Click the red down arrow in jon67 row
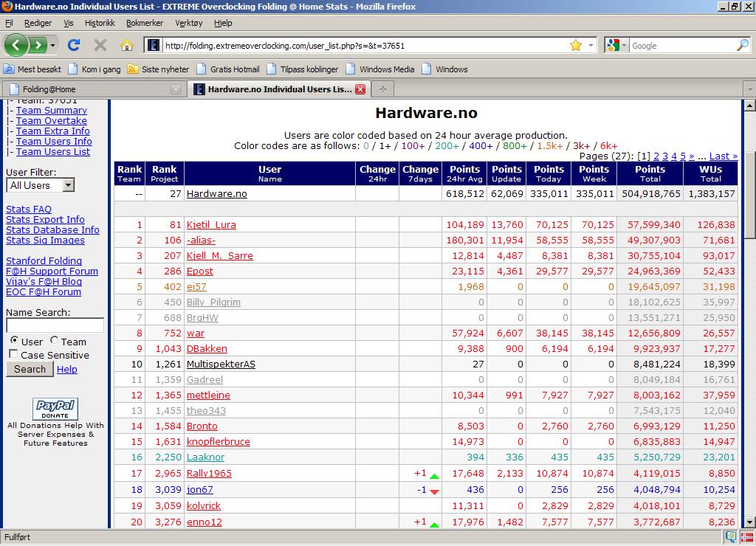Screen dimensions: 756x546 click(434, 492)
